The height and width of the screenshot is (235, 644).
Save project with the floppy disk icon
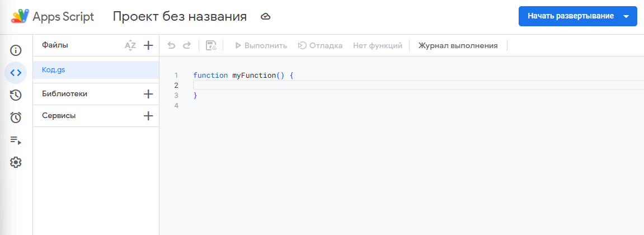pos(211,45)
